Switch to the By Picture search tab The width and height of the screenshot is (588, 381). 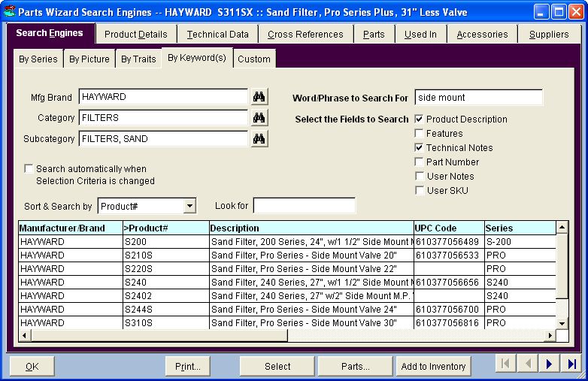click(89, 59)
